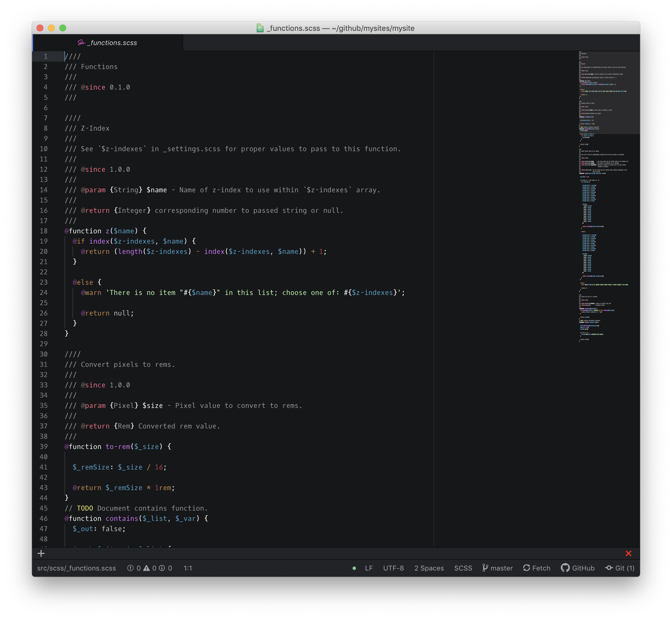Click the warning/error count indicator

point(149,567)
